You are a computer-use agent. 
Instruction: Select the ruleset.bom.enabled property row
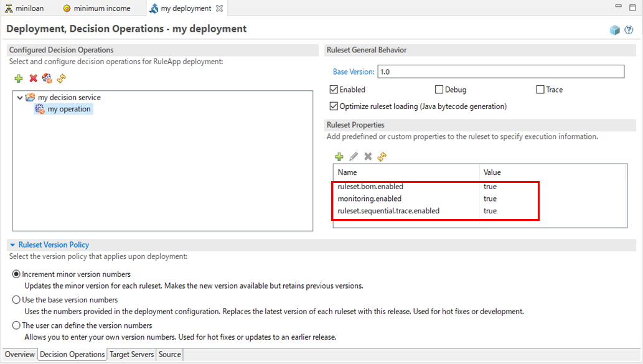(x=480, y=187)
